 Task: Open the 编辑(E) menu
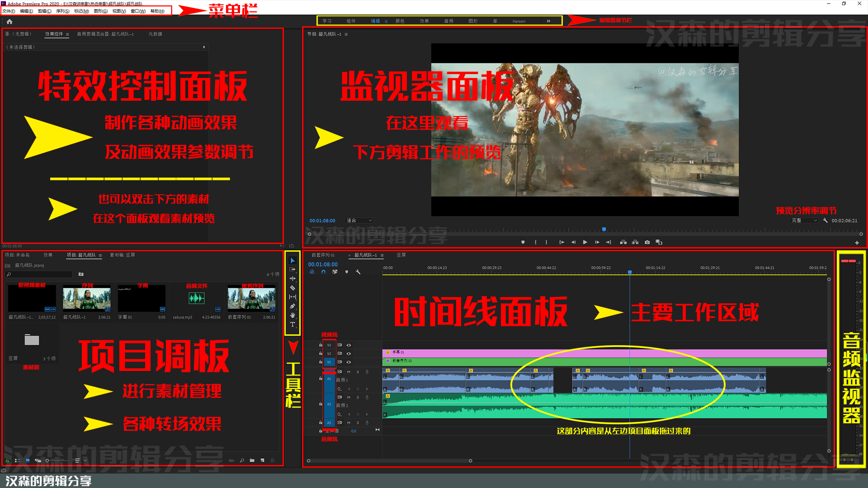[26, 11]
